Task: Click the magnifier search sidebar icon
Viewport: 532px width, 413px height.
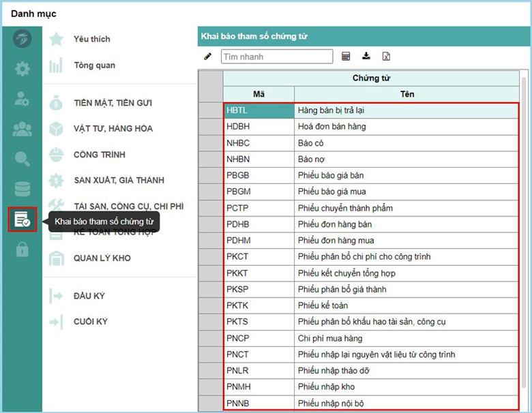Action: pos(23,159)
